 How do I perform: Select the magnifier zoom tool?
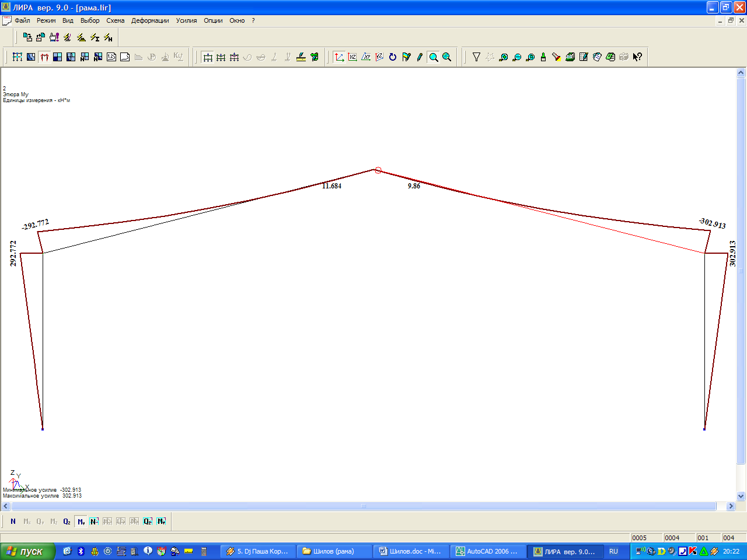pos(434,57)
